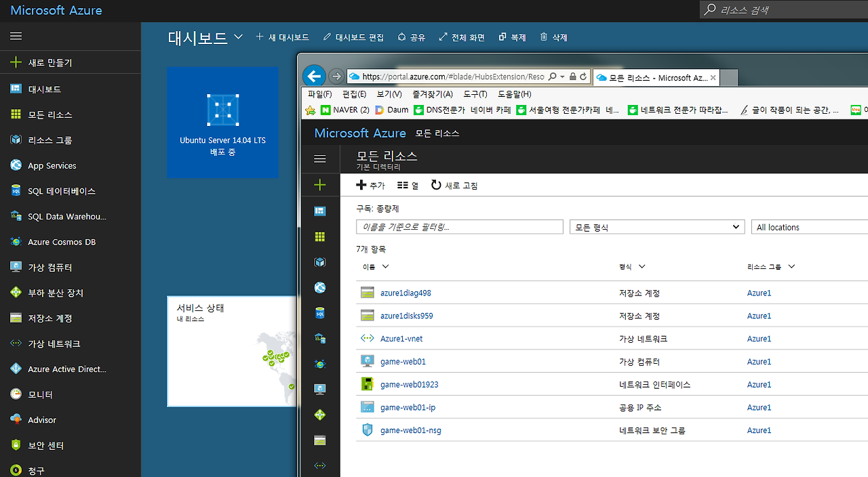Sort by the 리소스 그룹 column header

pos(771,267)
